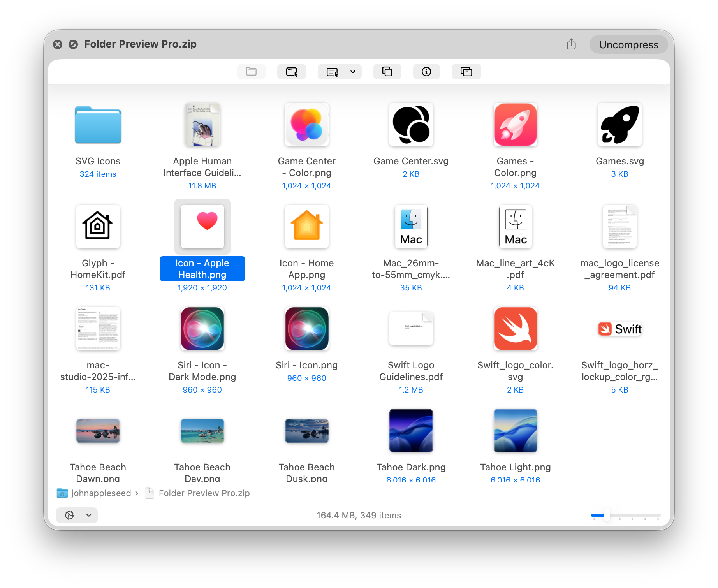Select the Icon - Home App.png file
The image size is (718, 588).
pos(306,227)
